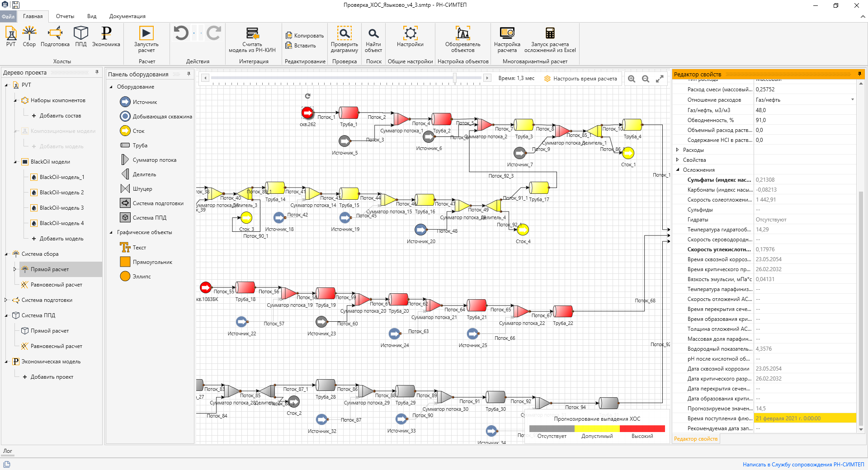Toggle pin on Редактор свойств panel

859,74
